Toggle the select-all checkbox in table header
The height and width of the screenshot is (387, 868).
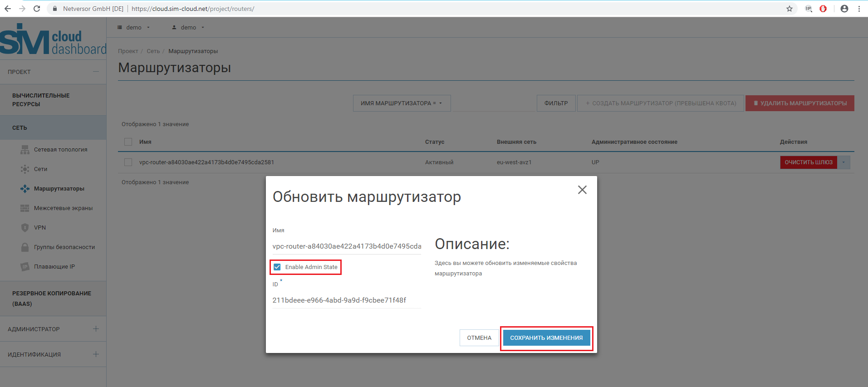[128, 142]
